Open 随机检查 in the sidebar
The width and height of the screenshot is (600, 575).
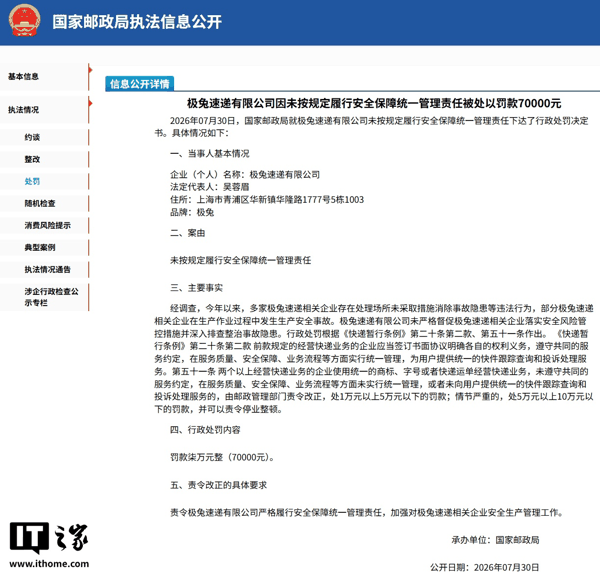point(40,204)
